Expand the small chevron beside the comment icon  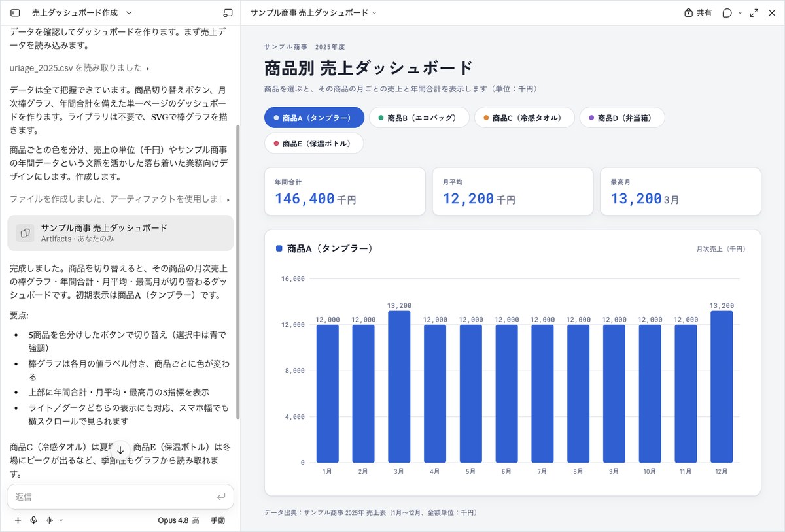pos(740,12)
